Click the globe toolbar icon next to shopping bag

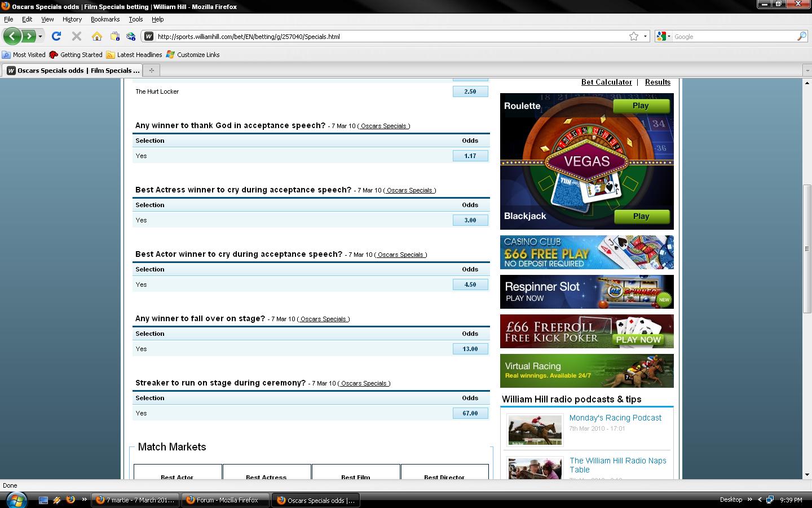[x=131, y=36]
